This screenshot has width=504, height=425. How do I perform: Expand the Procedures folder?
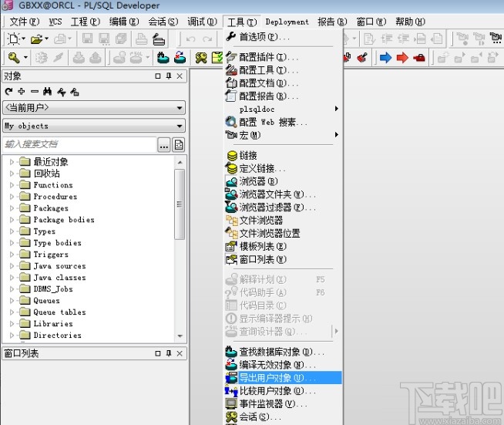point(12,197)
